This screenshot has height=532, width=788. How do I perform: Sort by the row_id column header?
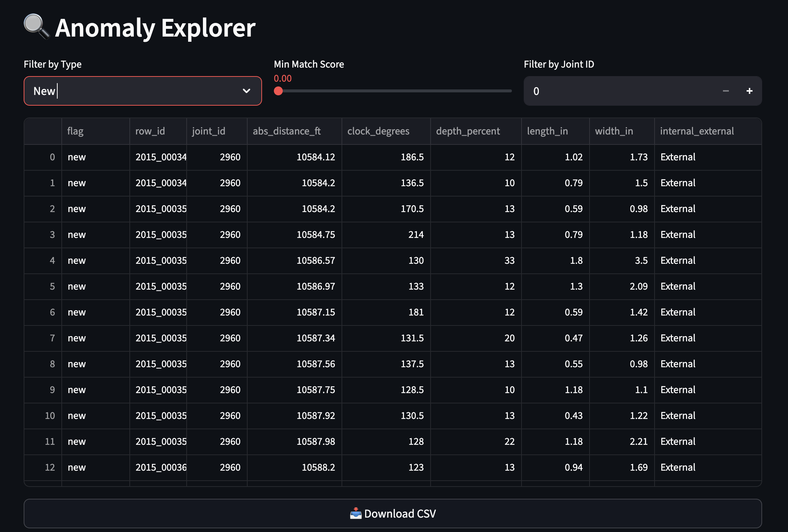(x=150, y=131)
